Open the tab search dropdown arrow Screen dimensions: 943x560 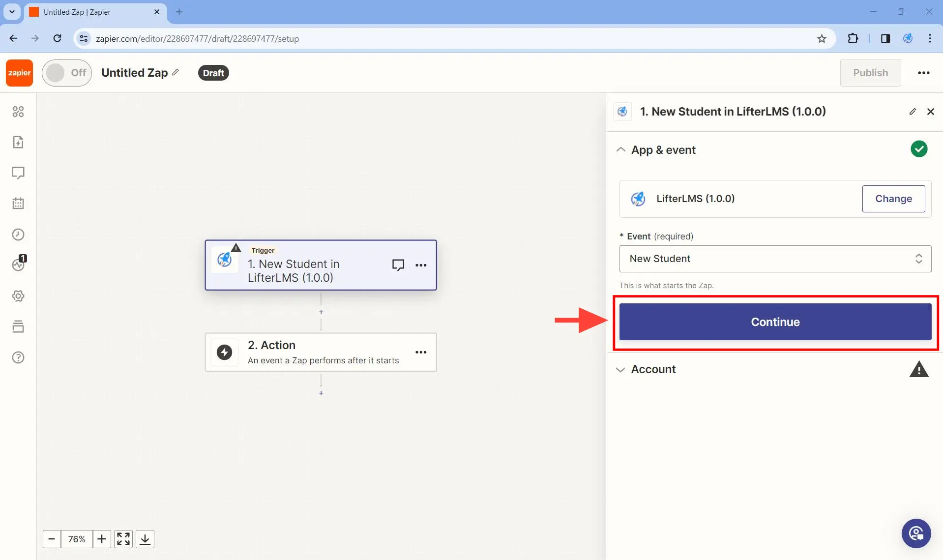12,12
